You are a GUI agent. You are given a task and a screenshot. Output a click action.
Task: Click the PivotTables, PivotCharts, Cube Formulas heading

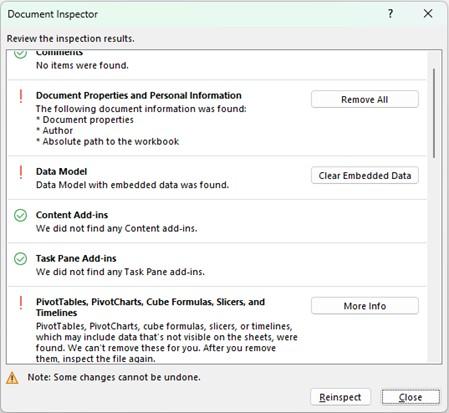[x=150, y=307]
